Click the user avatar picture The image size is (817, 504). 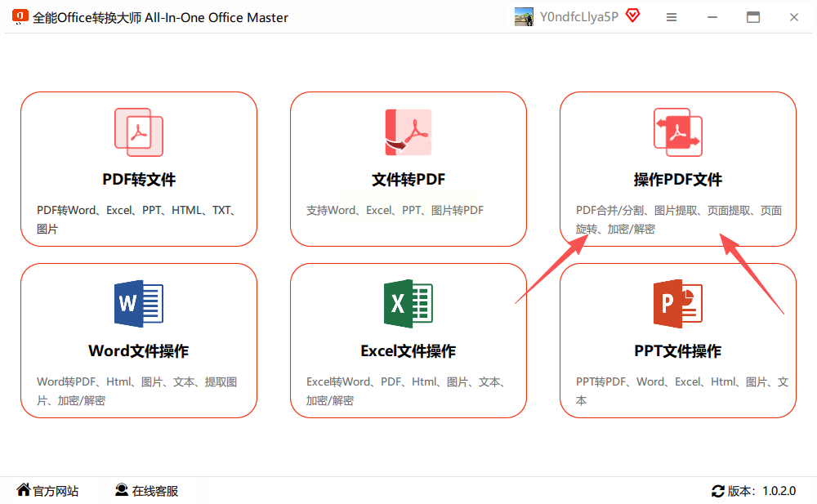pos(524,16)
